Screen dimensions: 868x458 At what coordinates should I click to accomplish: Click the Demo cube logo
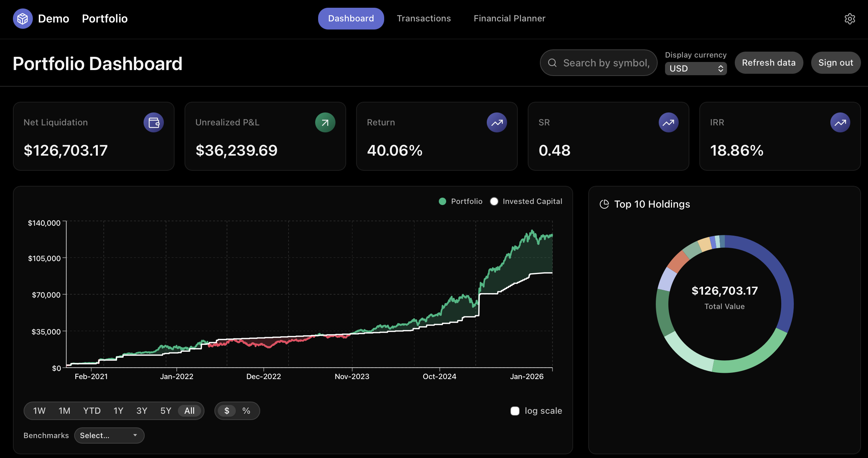23,18
